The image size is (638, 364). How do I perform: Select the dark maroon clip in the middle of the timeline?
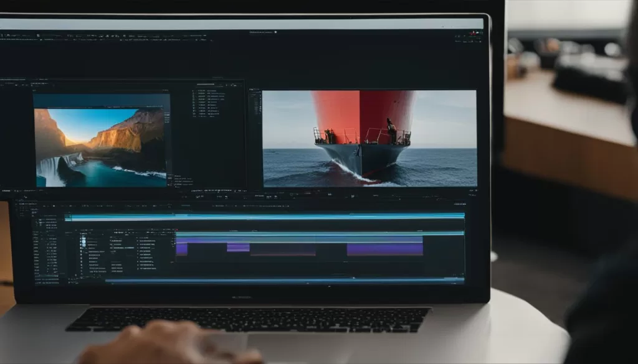(283, 250)
